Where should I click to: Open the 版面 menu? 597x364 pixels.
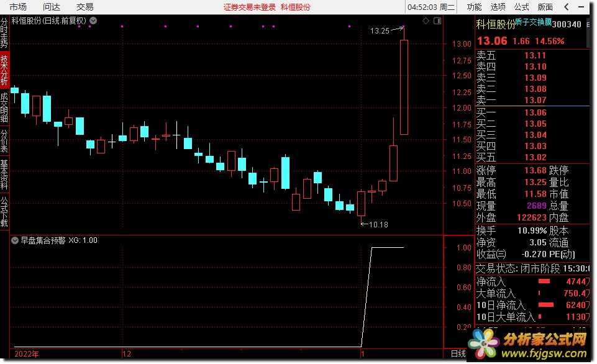pyautogui.click(x=545, y=7)
